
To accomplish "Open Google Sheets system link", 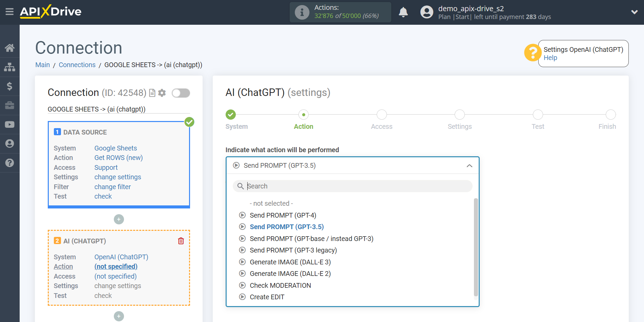I will coord(116,148).
